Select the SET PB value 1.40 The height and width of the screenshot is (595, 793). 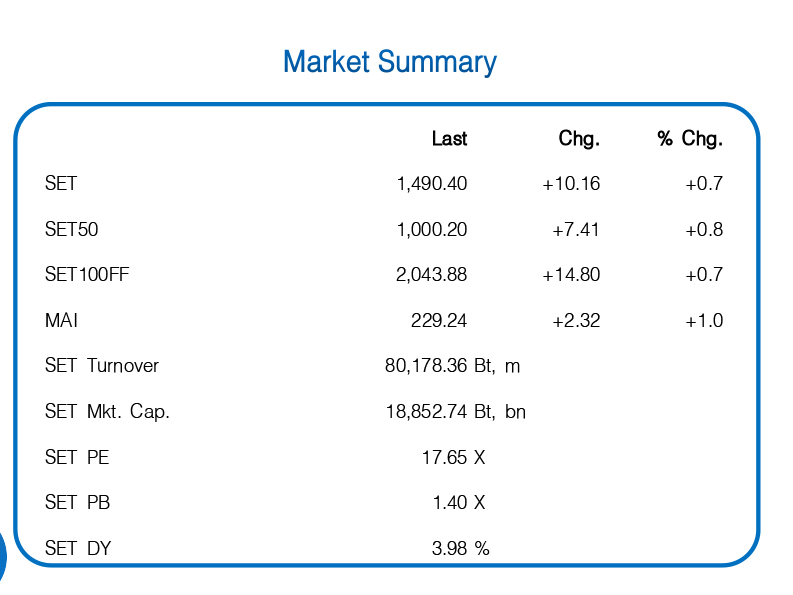pyautogui.click(x=450, y=503)
